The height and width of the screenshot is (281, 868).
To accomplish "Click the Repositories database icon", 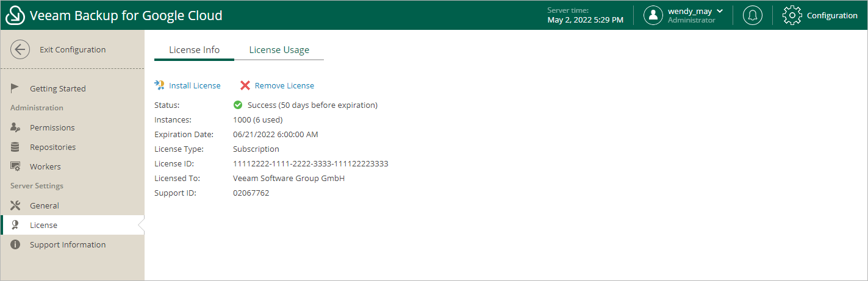I will (15, 147).
